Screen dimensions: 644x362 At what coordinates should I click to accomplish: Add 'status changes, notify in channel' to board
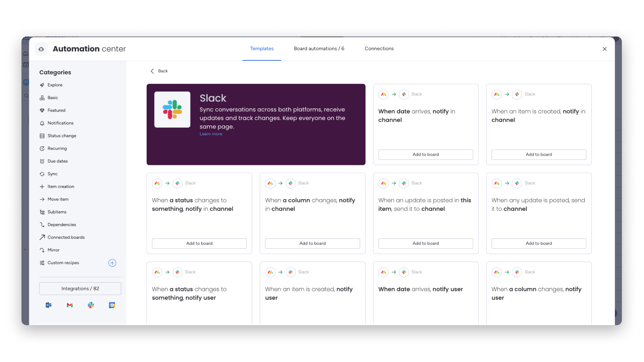point(199,243)
